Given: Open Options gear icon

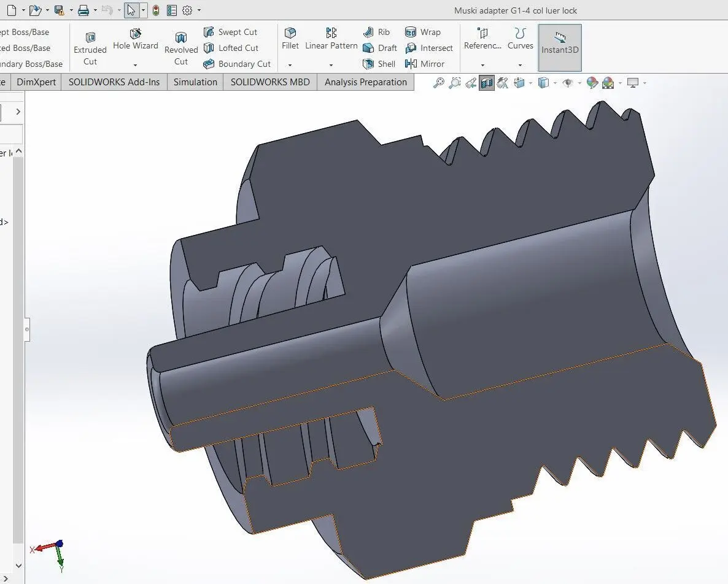Looking at the screenshot, I should [187, 10].
